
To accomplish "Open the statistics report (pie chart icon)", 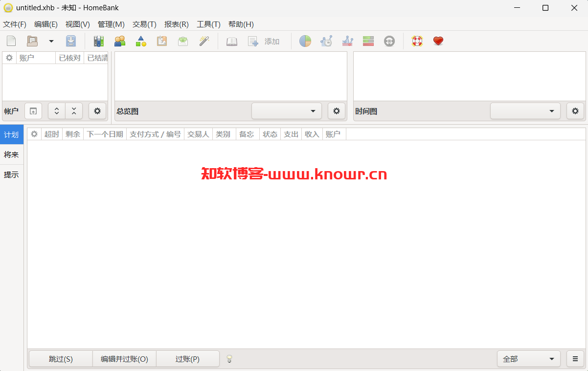I will (x=305, y=42).
